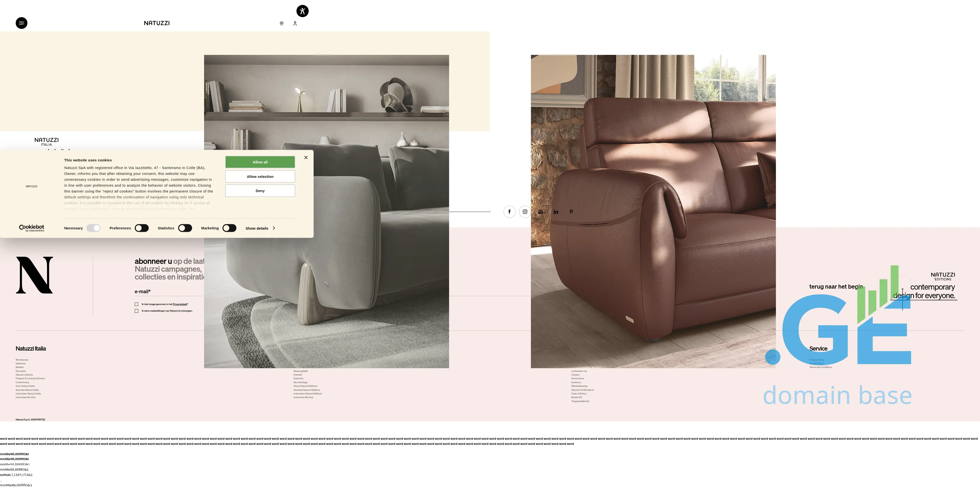This screenshot has width=980, height=488.
Task: Close the cookie consent dialog
Action: click(306, 158)
